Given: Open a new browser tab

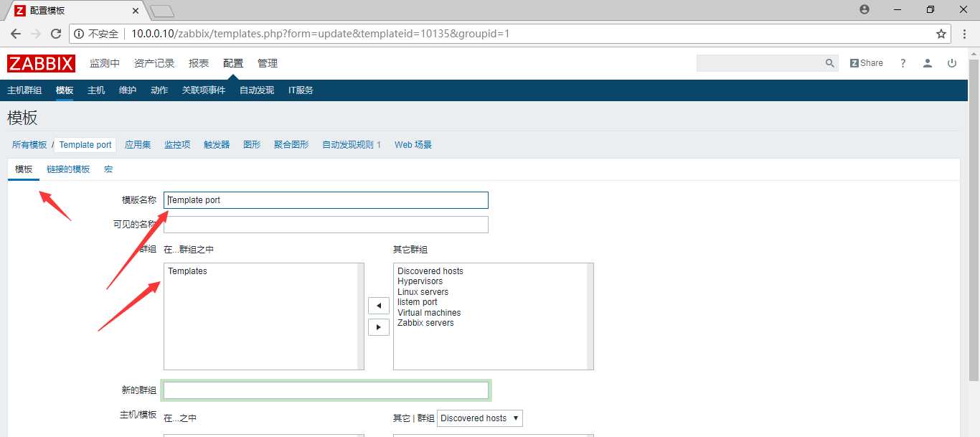Looking at the screenshot, I should (x=163, y=11).
